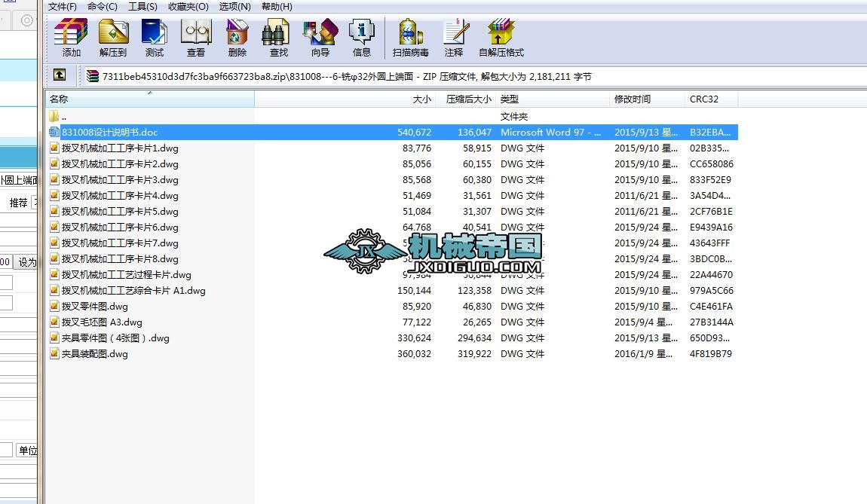
Task: Open the Tools (工具) menu
Action: [142, 7]
